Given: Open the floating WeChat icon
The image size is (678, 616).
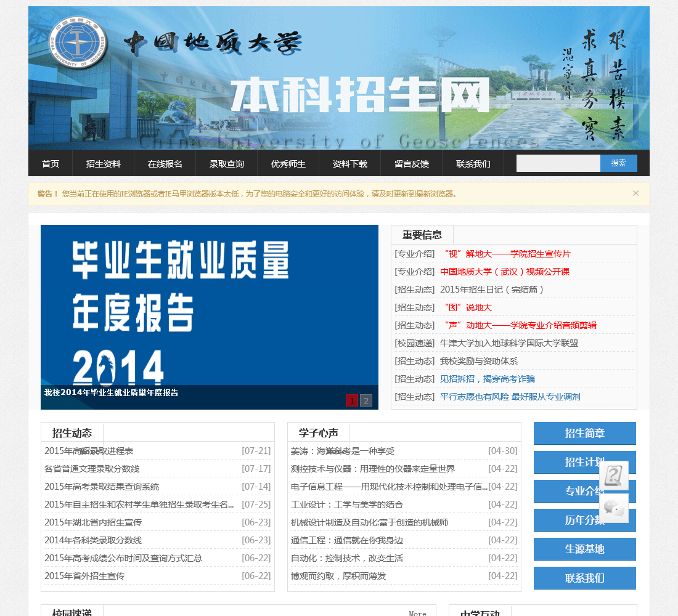Looking at the screenshot, I should pyautogui.click(x=613, y=508).
